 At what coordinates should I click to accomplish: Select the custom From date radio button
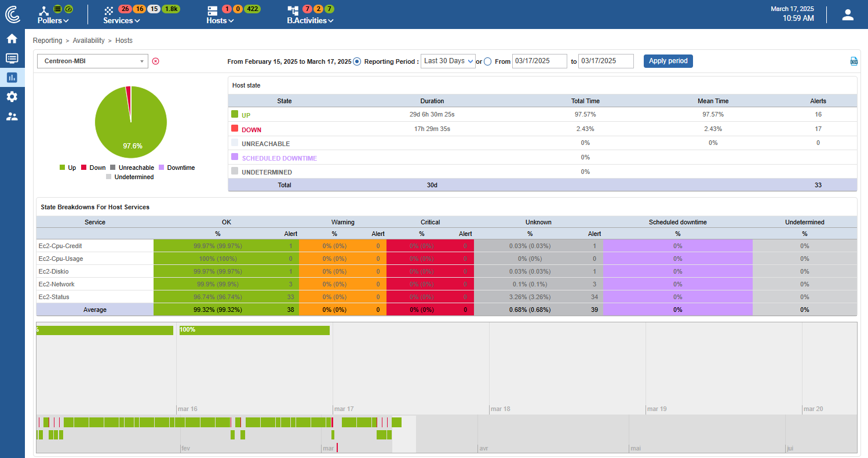point(487,61)
